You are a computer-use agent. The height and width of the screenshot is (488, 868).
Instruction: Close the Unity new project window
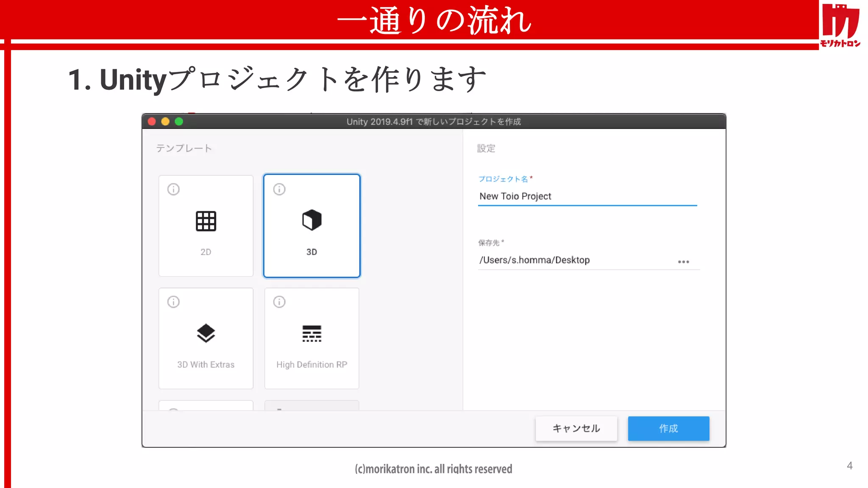pyautogui.click(x=152, y=122)
